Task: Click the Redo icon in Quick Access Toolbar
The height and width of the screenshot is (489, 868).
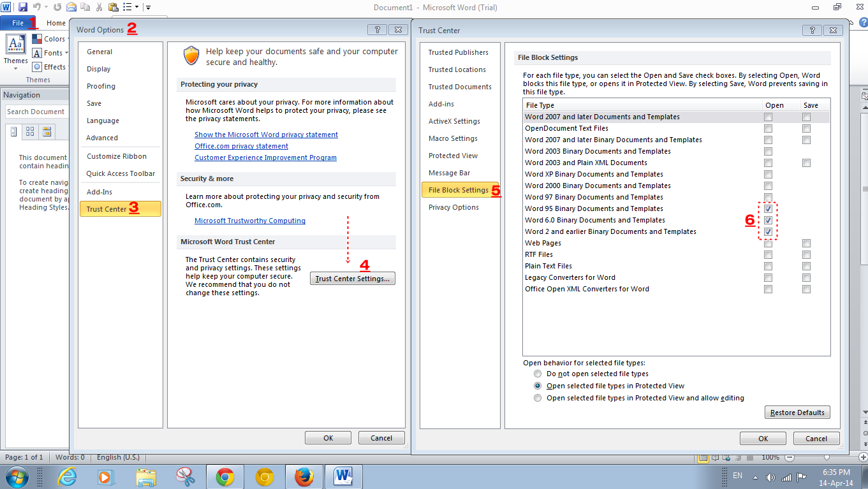Action: point(57,7)
